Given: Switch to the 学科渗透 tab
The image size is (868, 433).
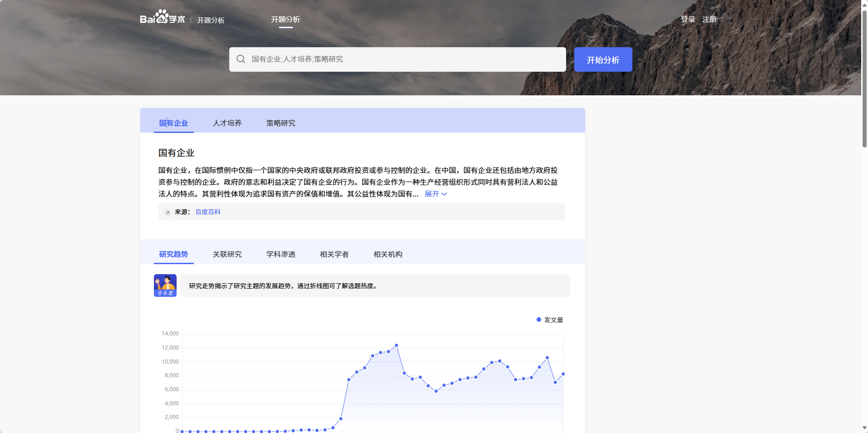Looking at the screenshot, I should (281, 254).
